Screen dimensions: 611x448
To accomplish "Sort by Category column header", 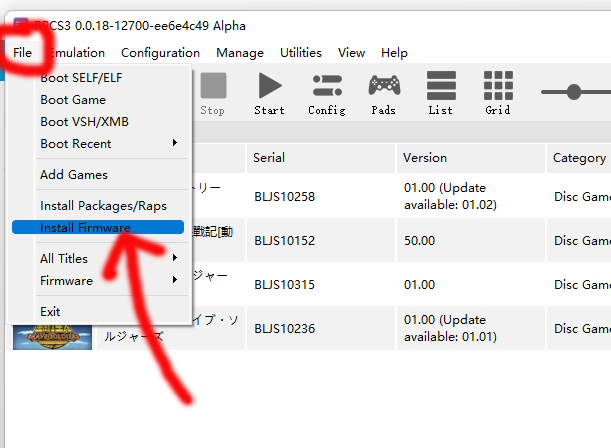I will click(579, 158).
